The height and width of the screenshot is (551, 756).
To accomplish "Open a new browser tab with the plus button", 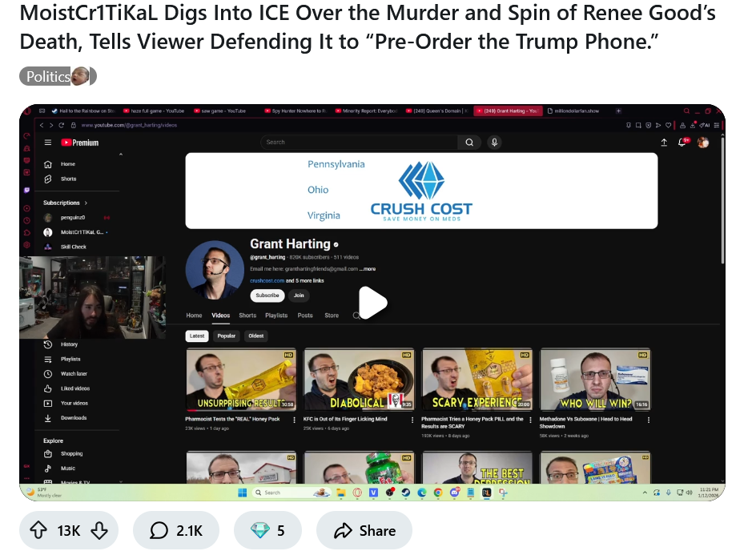I will [x=618, y=111].
